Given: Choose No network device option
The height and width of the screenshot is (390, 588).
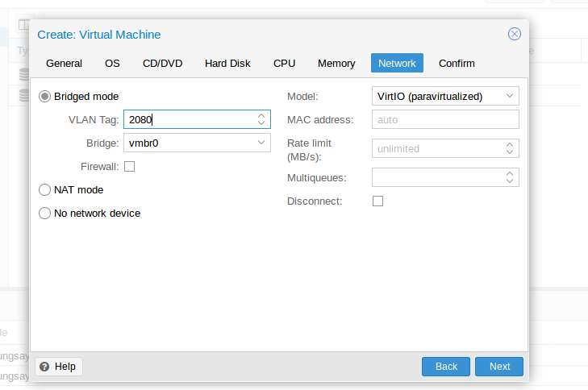Looking at the screenshot, I should (x=45, y=214).
